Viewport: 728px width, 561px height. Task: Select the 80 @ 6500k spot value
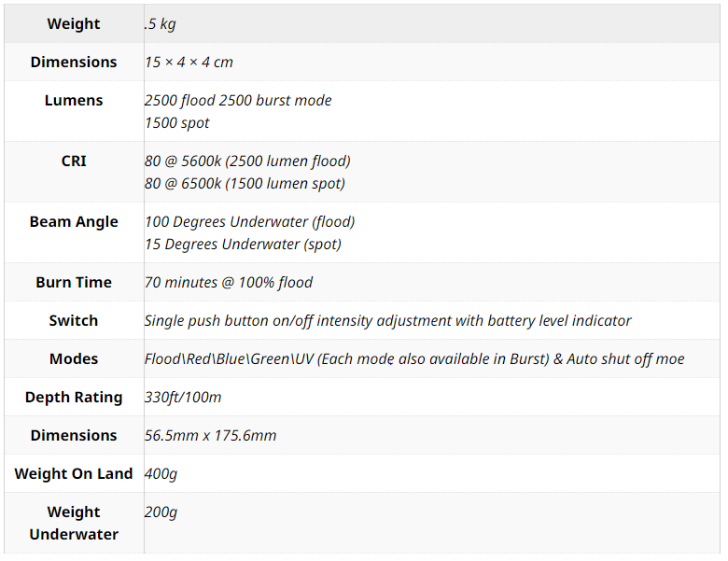(x=245, y=184)
